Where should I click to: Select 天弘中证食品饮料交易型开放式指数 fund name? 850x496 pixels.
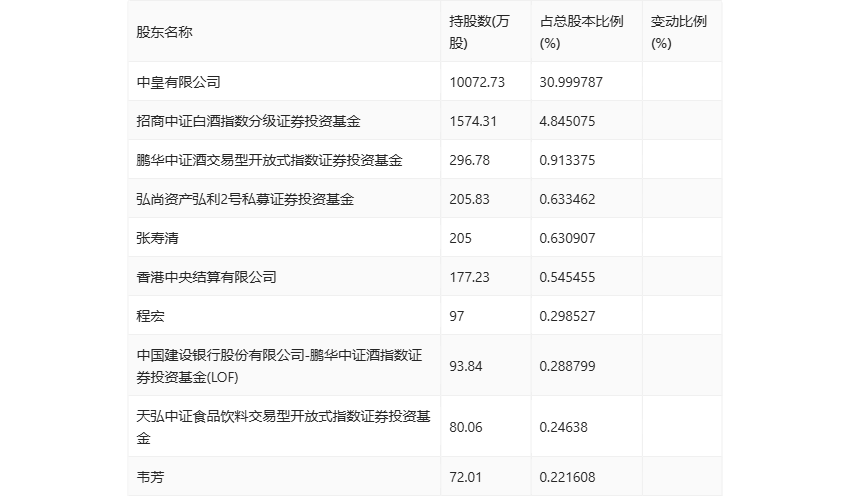284,427
